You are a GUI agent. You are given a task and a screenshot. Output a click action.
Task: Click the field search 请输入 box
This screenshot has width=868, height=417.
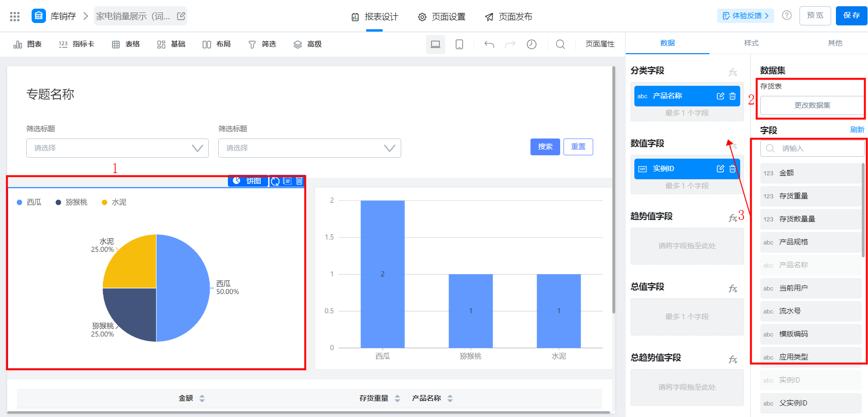(812, 149)
